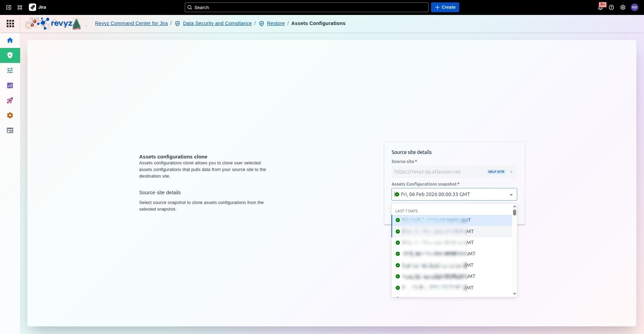Open the sliders configuration sidebar icon

pyautogui.click(x=10, y=71)
